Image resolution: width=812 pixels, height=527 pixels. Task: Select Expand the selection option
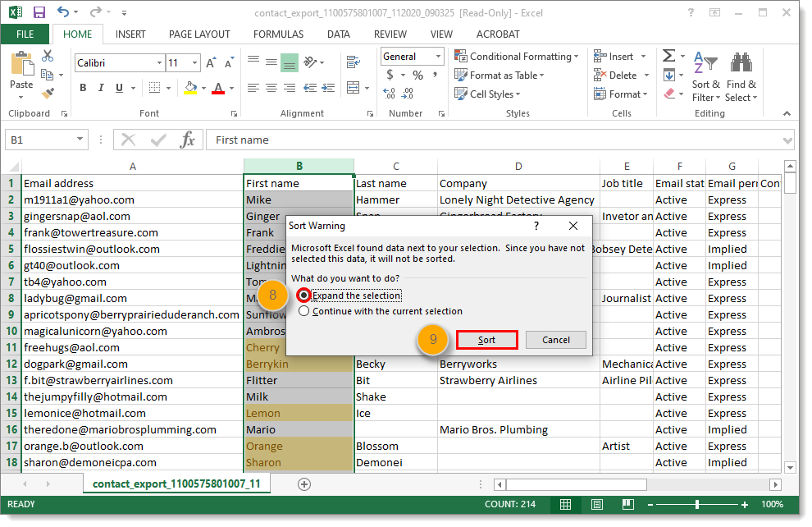click(x=349, y=296)
